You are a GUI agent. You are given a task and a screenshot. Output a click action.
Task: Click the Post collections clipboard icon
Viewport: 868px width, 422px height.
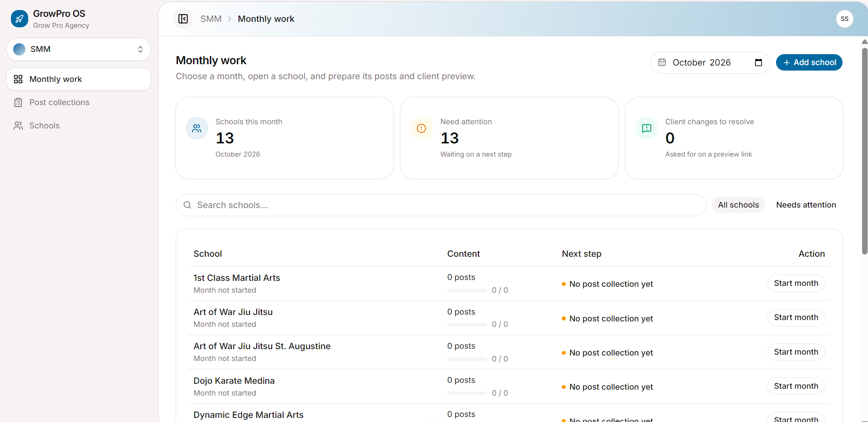pyautogui.click(x=18, y=102)
